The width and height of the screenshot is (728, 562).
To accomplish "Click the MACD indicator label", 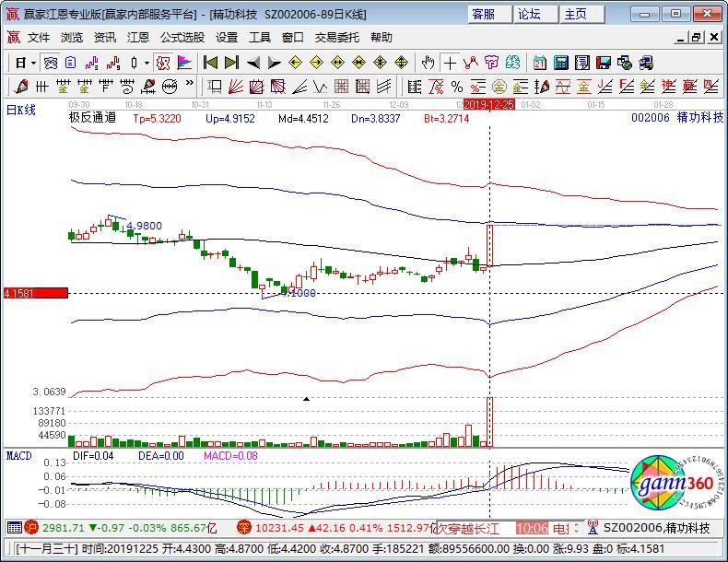I will tap(19, 456).
